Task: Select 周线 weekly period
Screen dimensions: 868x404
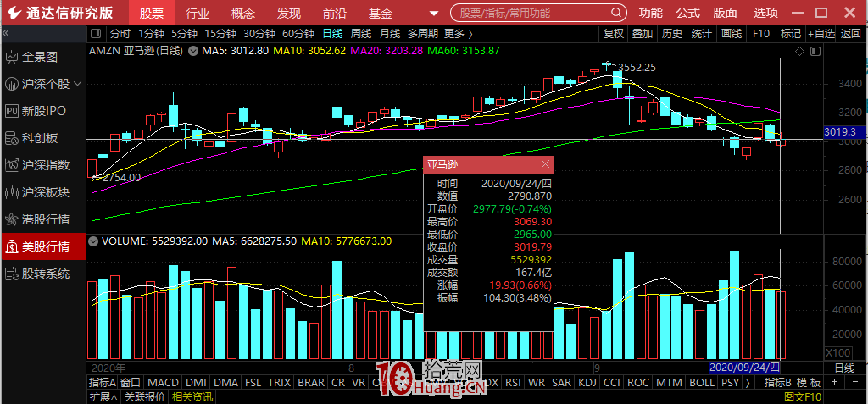Action: pyautogui.click(x=361, y=34)
